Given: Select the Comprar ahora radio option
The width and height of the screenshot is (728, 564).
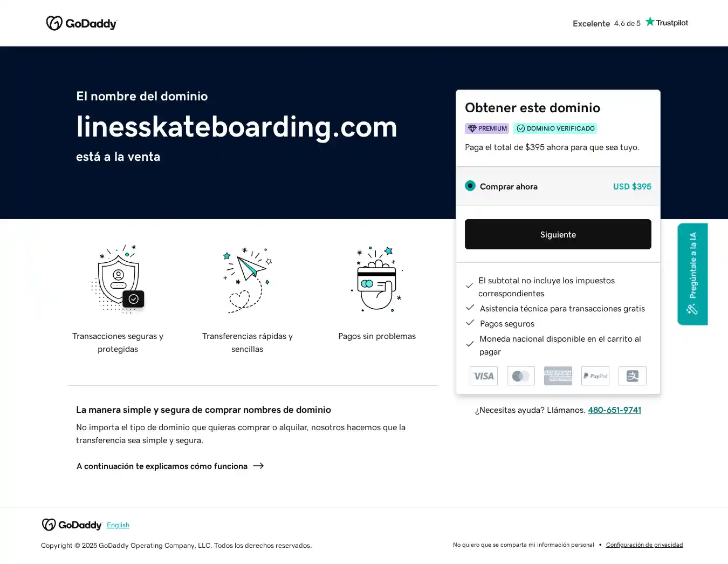Looking at the screenshot, I should click(x=470, y=186).
